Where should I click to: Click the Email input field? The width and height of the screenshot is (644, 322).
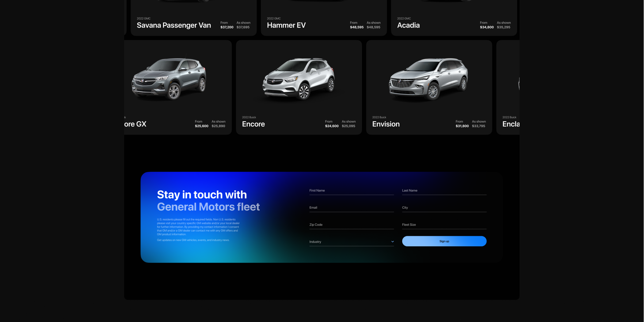coord(352,208)
